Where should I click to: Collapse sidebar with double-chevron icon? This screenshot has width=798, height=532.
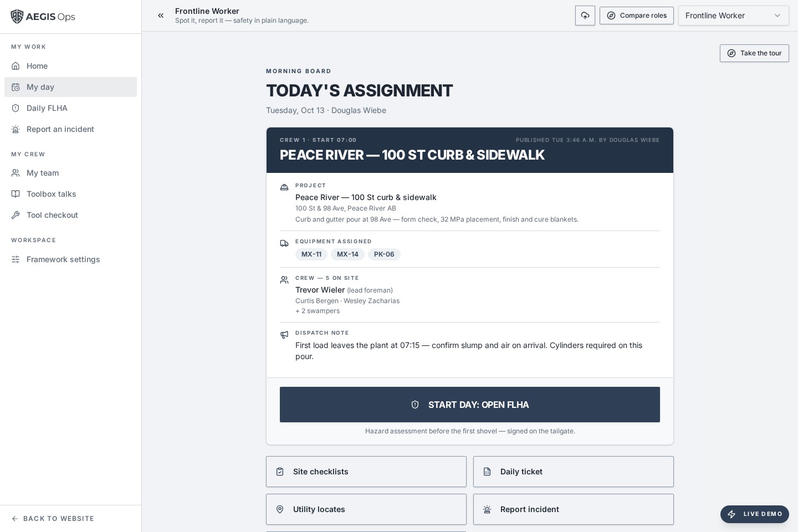coord(161,16)
